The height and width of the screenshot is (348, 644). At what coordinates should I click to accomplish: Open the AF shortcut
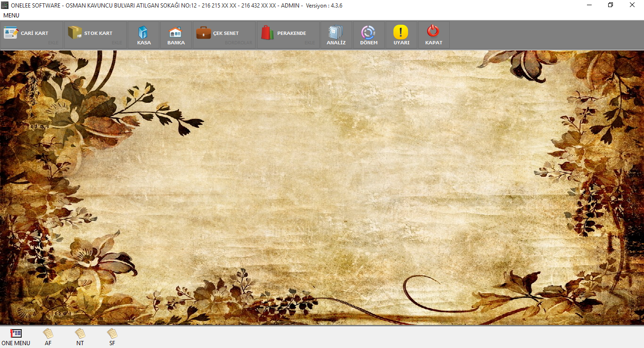click(x=48, y=337)
